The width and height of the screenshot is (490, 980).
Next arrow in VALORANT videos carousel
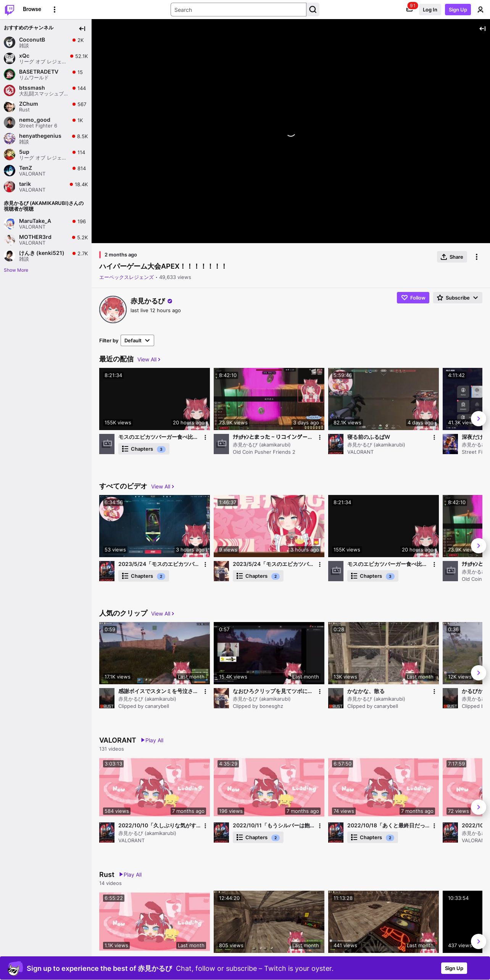[479, 807]
